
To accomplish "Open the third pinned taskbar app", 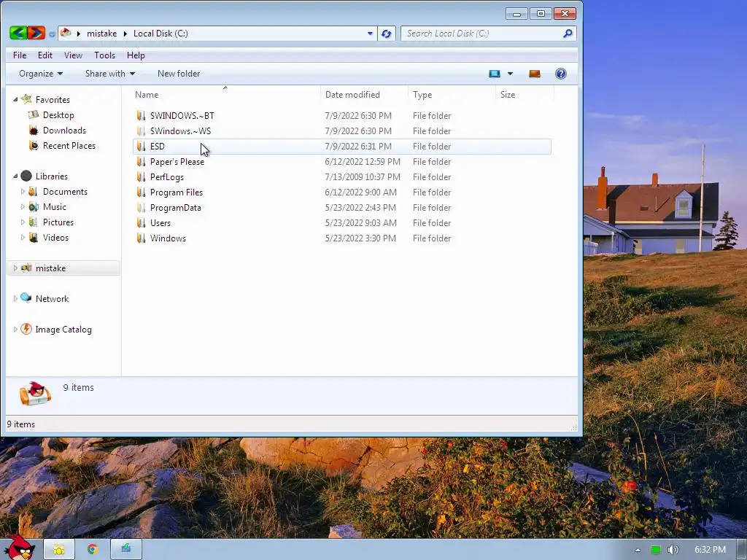I will (x=125, y=550).
